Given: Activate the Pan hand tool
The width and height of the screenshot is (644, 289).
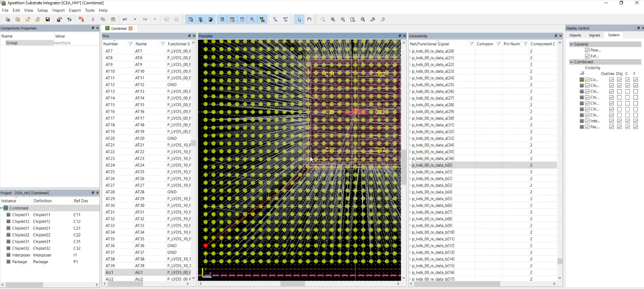Looking at the screenshot, I should (x=309, y=19).
